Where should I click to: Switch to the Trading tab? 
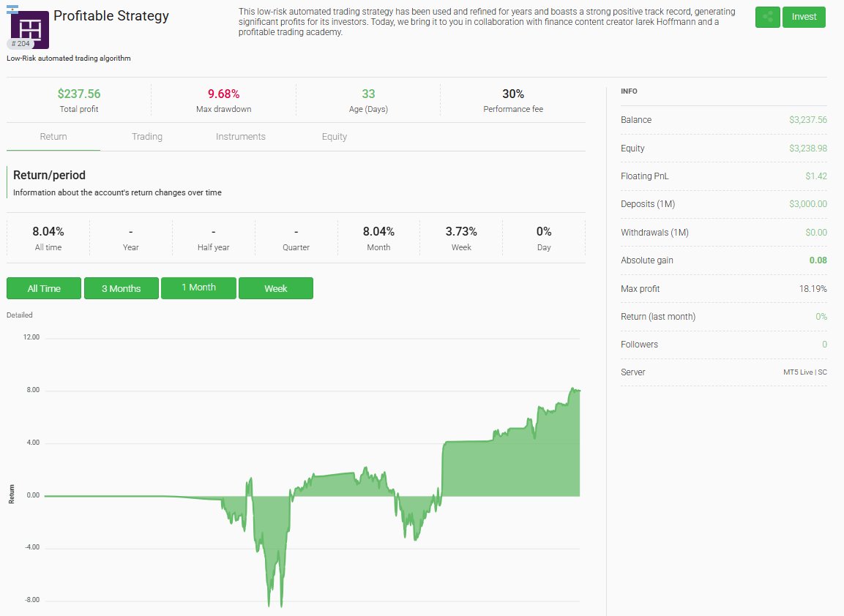(147, 137)
